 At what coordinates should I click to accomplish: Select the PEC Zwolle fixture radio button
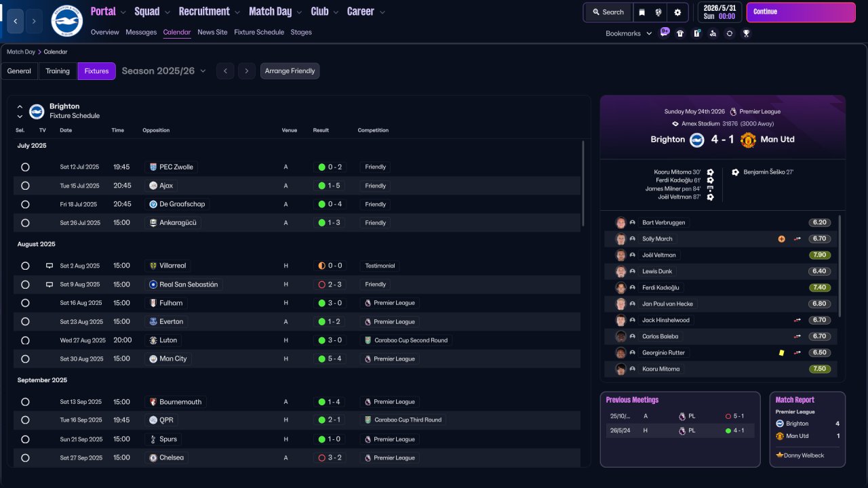[25, 167]
